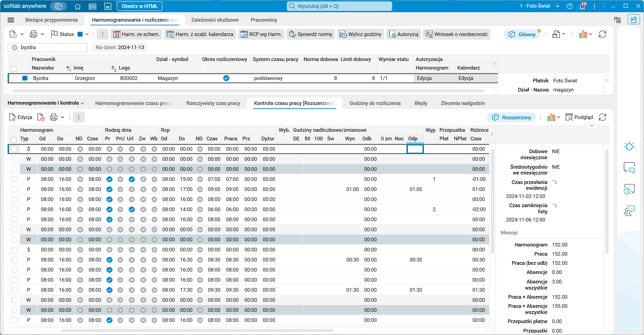The height and width of the screenshot is (335, 644).
Task: Click the home icon in title bar
Action: (x=78, y=6)
